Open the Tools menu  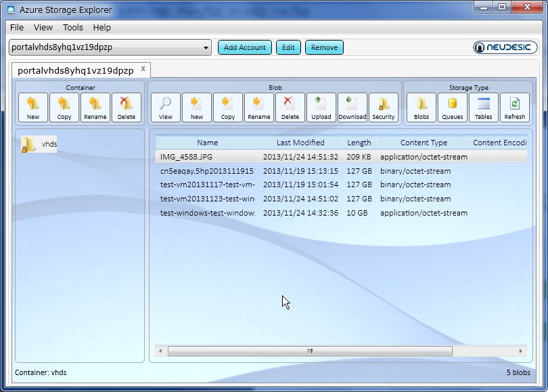click(72, 27)
